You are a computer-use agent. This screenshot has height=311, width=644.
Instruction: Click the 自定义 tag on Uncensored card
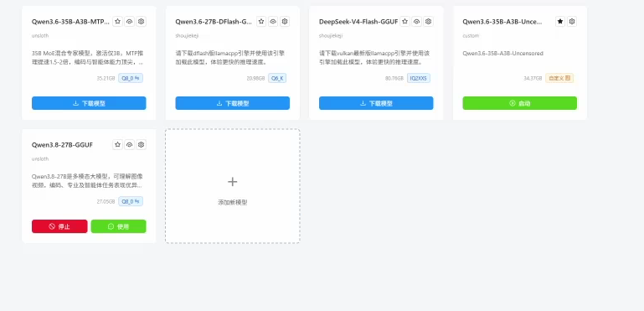tap(559, 78)
